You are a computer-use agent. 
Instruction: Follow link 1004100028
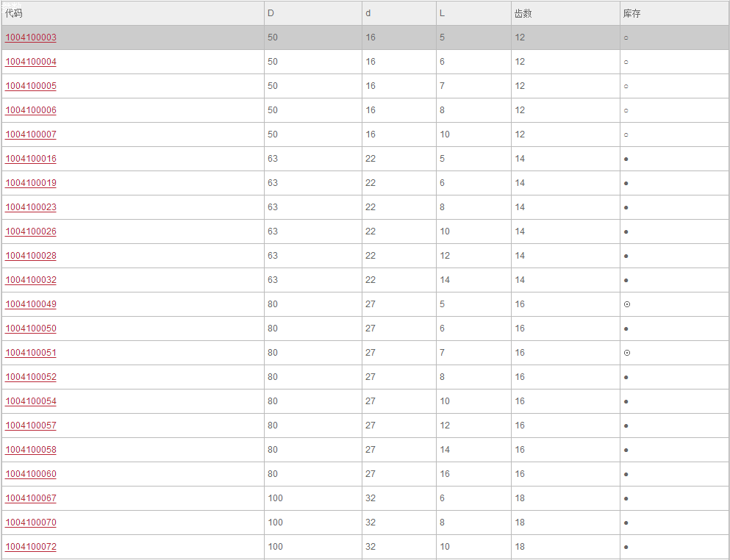tap(31, 255)
